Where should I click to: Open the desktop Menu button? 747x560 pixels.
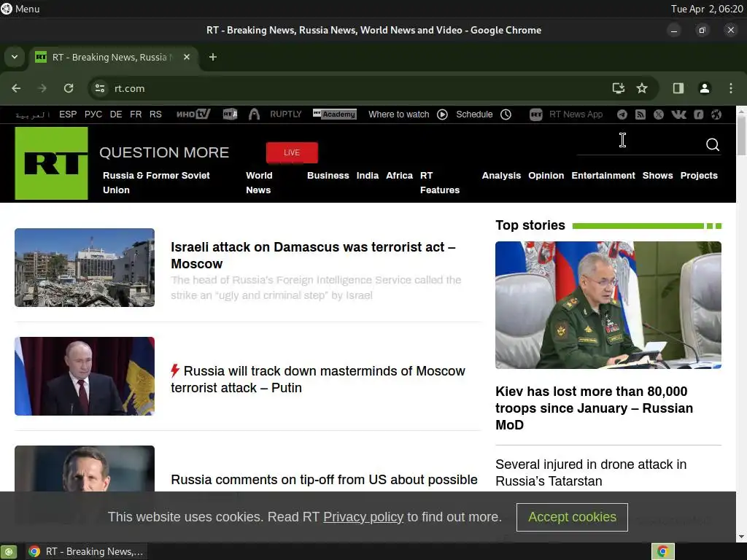point(20,9)
